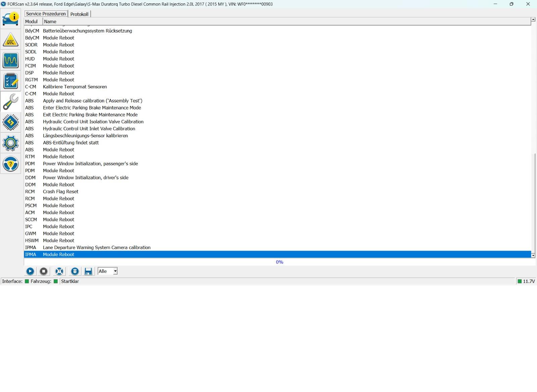
Task: Select SODL Module Reboot row
Action: [x=278, y=52]
